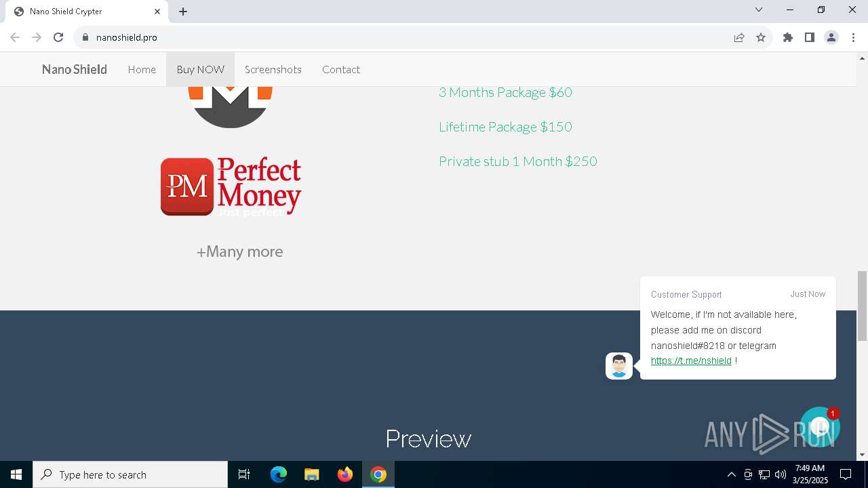Expand the tab search chevron
This screenshot has width=868, height=488.
click(759, 9)
